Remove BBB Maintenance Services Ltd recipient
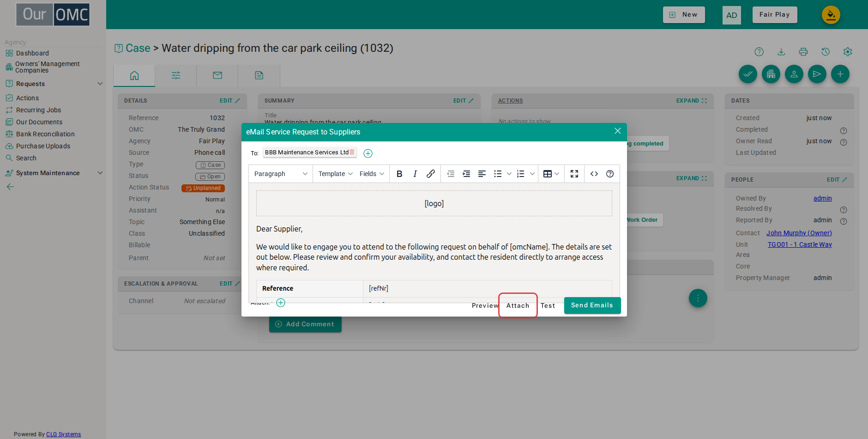868x439 pixels. coord(352,152)
